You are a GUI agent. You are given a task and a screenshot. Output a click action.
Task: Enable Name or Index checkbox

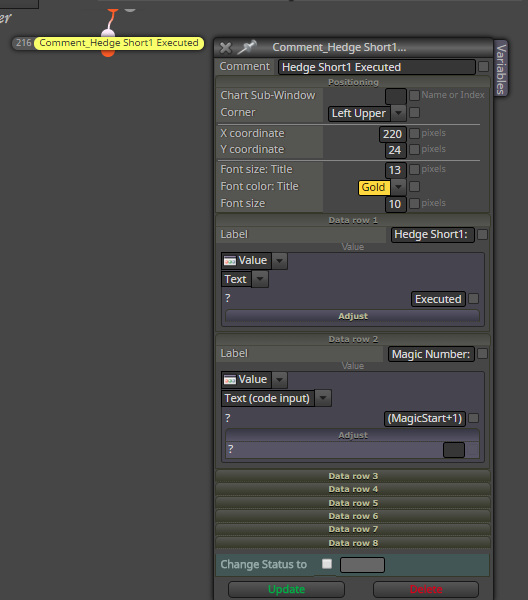[414, 95]
